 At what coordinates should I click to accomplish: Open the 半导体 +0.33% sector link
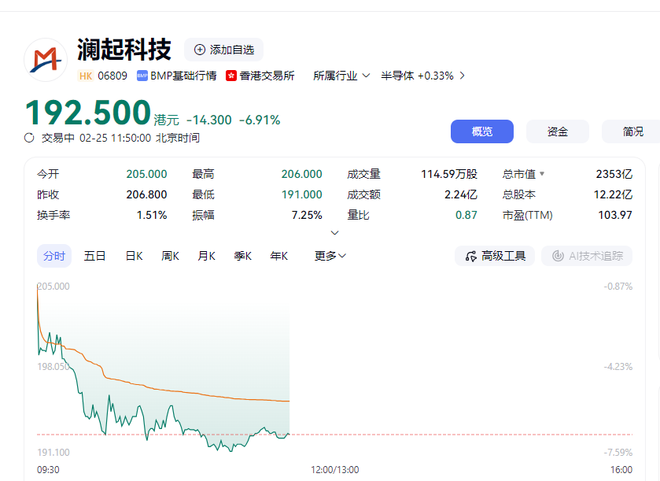[416, 75]
